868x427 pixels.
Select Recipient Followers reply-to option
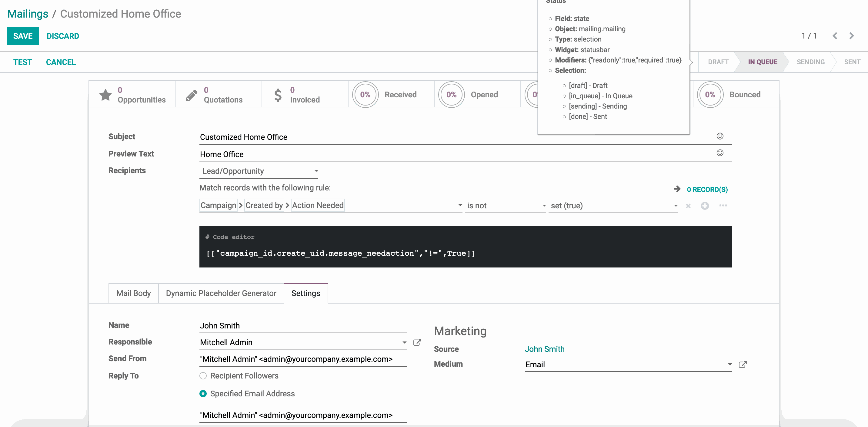coord(203,376)
